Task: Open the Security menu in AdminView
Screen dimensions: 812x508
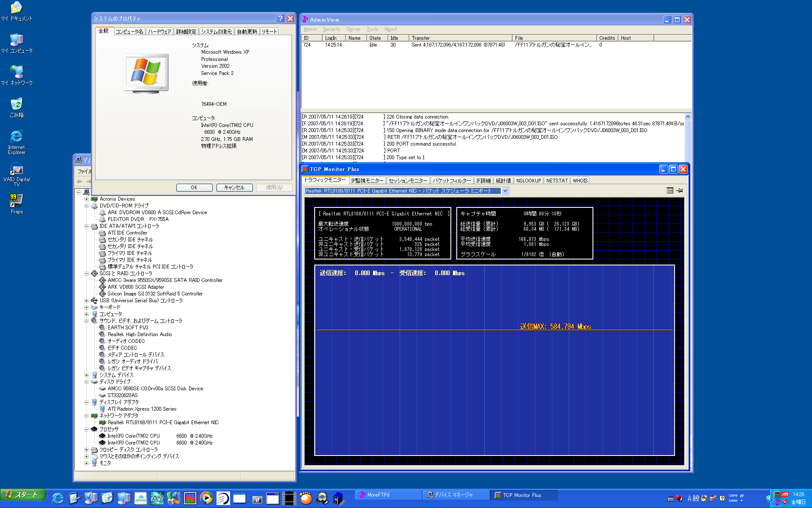Action: [x=331, y=29]
